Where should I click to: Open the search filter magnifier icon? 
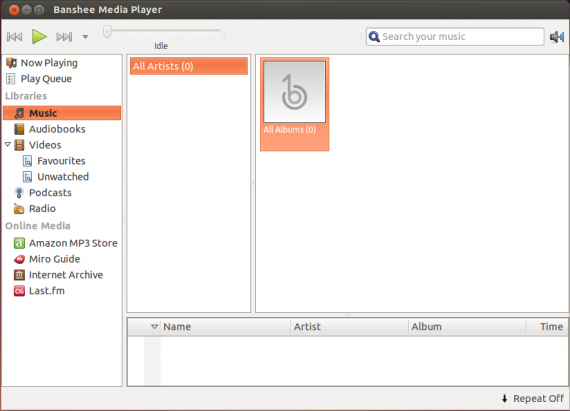[374, 37]
